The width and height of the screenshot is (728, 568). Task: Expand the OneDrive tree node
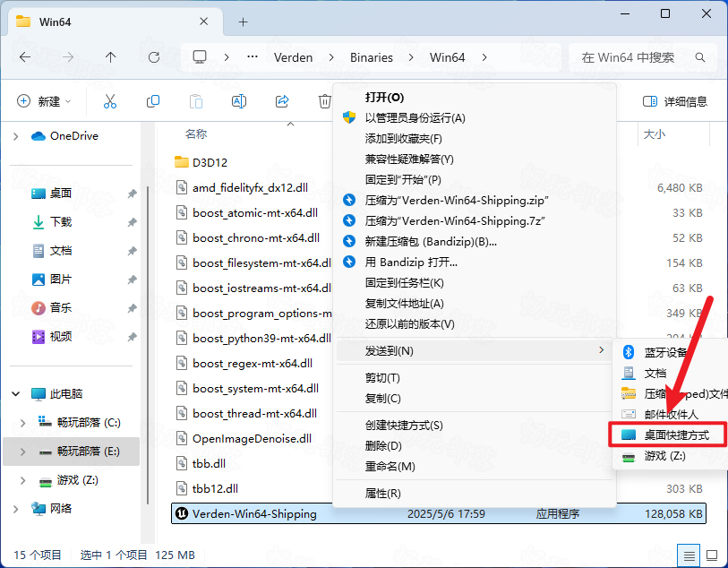[16, 136]
